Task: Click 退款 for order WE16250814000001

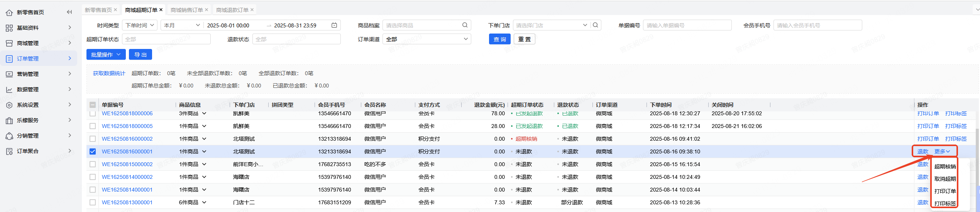Action: (923, 190)
